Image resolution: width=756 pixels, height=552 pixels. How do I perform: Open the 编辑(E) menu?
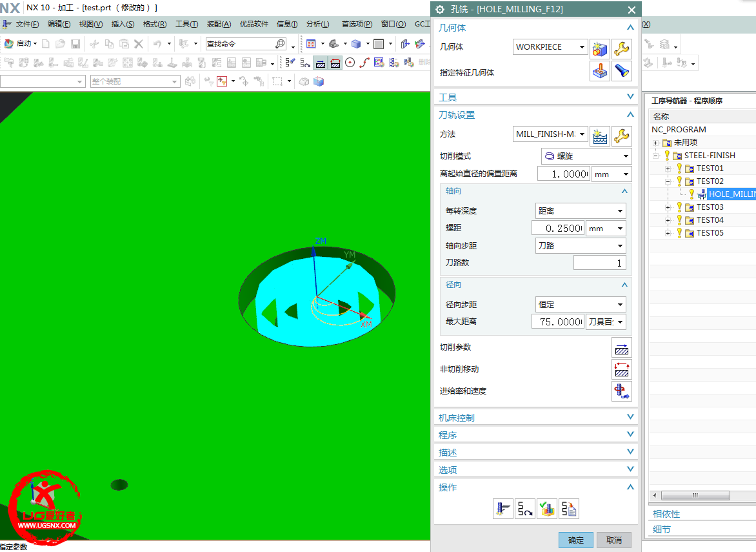click(59, 24)
